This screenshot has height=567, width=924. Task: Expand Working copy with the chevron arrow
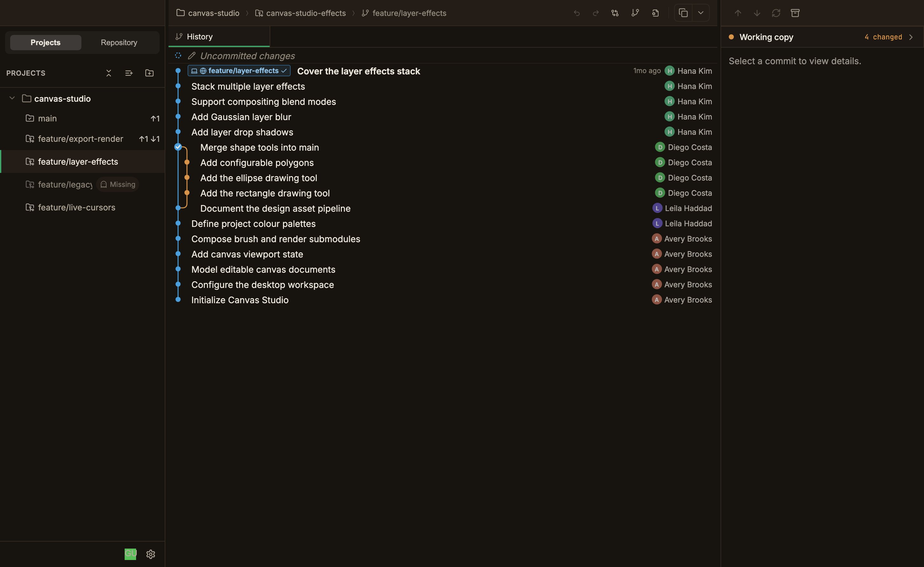pos(911,37)
